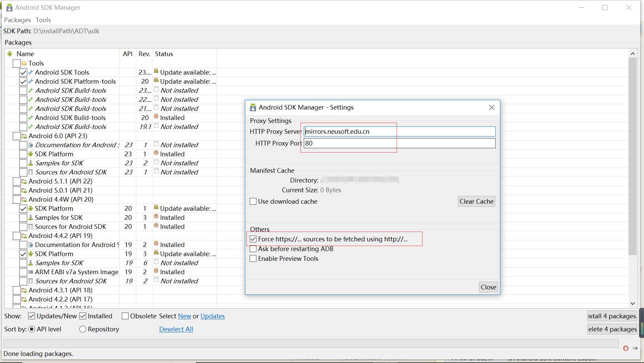The width and height of the screenshot is (644, 363).
Task: Click the API 20 SDK Platform android icon
Action: [x=31, y=208]
